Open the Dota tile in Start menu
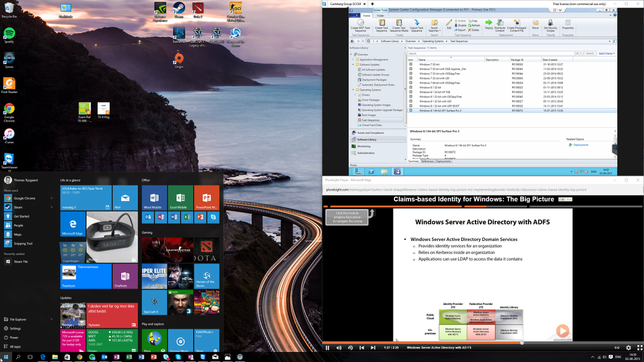This screenshot has width=644, height=362. tap(207, 249)
